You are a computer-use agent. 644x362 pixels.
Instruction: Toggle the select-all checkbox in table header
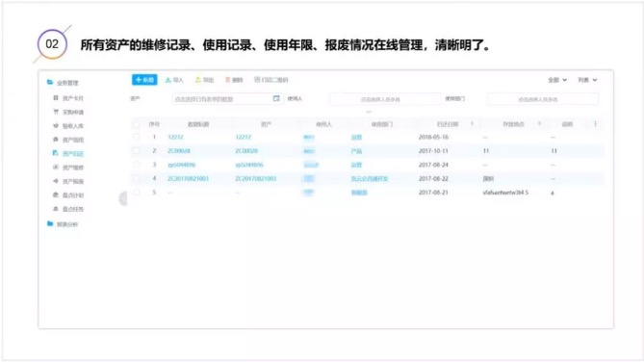(137, 124)
